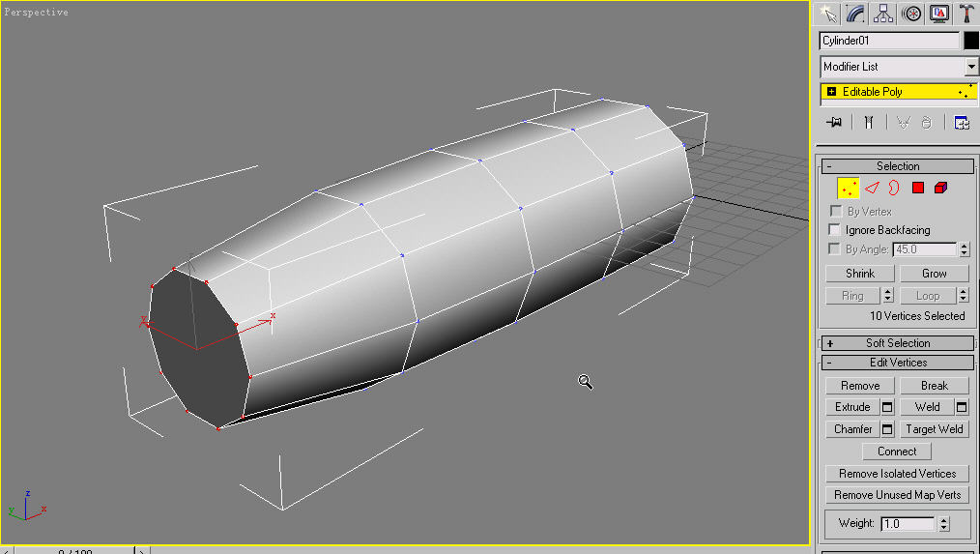Select Edge sub-object level
This screenshot has height=554, width=980.
pos(872,189)
